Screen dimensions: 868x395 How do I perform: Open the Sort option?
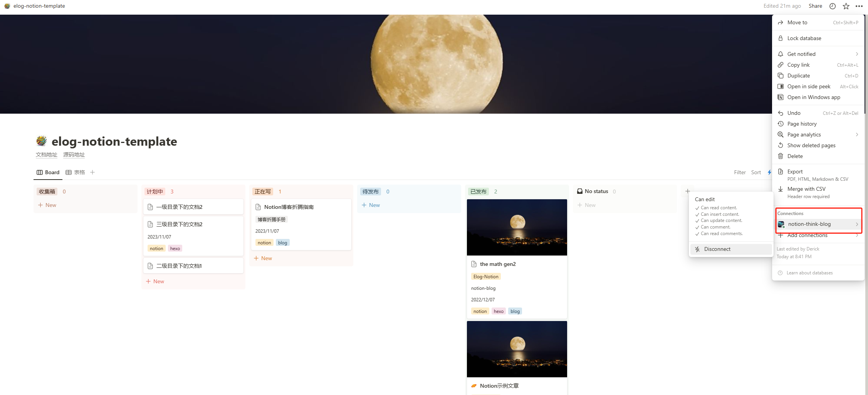(x=756, y=172)
